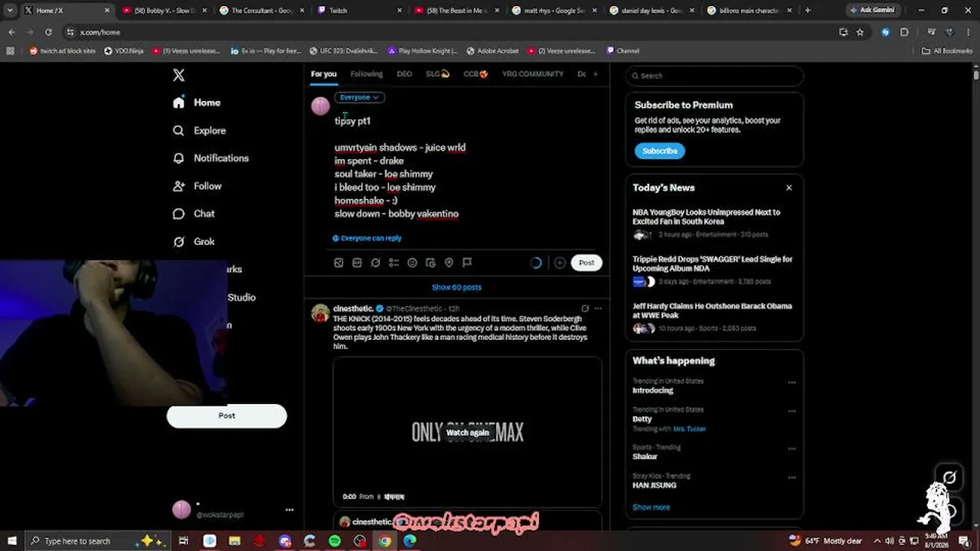Open a new browser tab
Image resolution: width=980 pixels, height=551 pixels.
pyautogui.click(x=807, y=11)
